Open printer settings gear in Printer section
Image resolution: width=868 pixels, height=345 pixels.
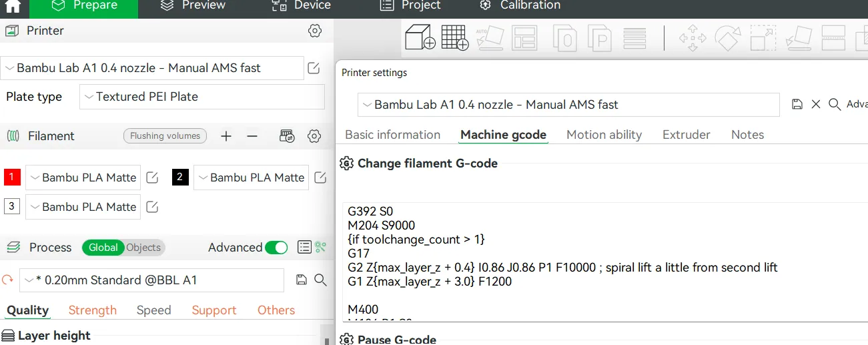click(x=315, y=31)
